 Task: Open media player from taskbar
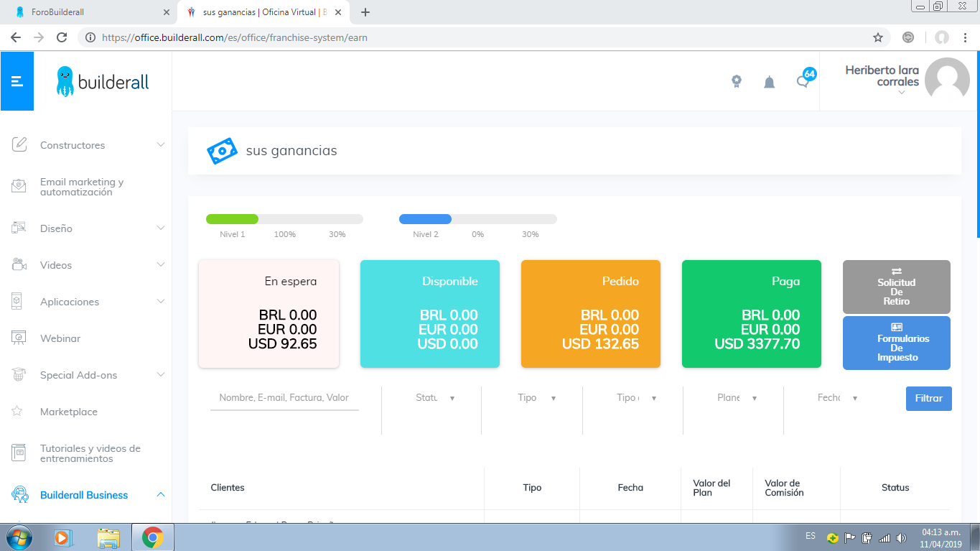point(63,537)
